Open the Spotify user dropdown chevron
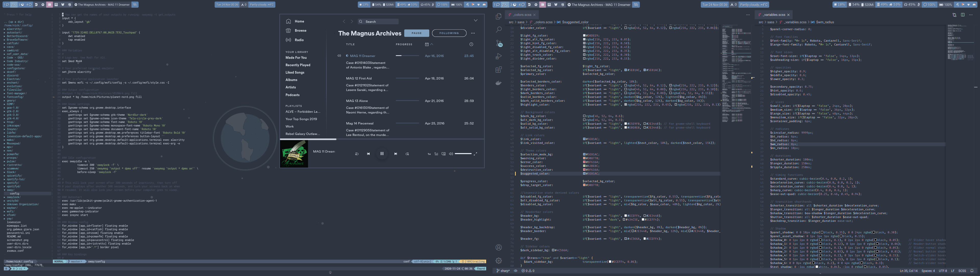Viewport: 980px width, 276px height. (475, 21)
